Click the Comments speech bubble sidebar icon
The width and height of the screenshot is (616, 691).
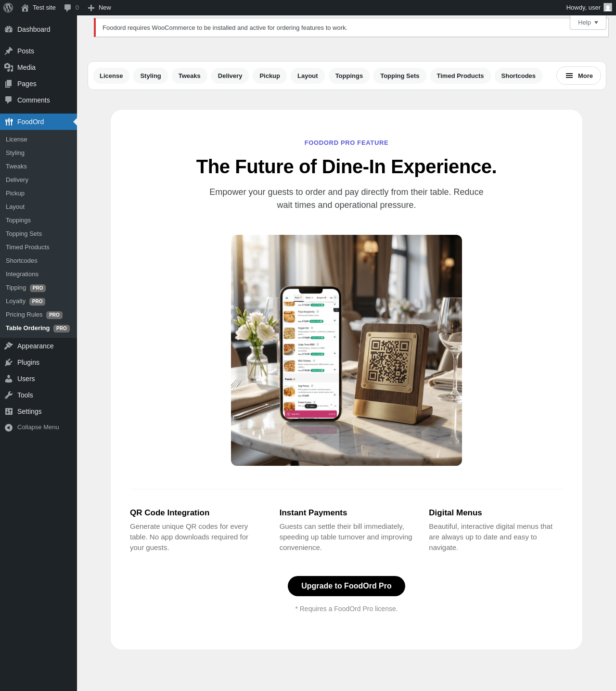pos(9,100)
